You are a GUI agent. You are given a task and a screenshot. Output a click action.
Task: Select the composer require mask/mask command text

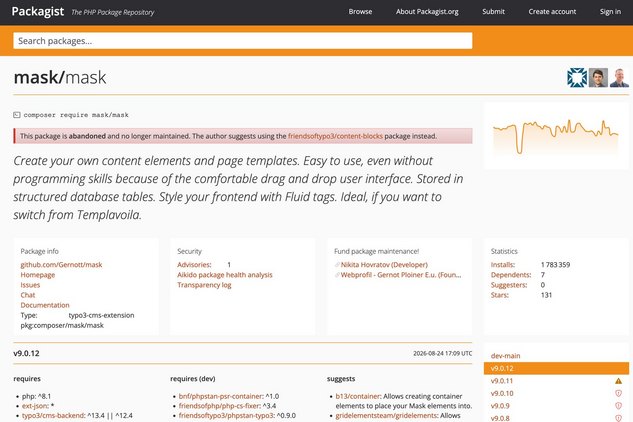76,115
